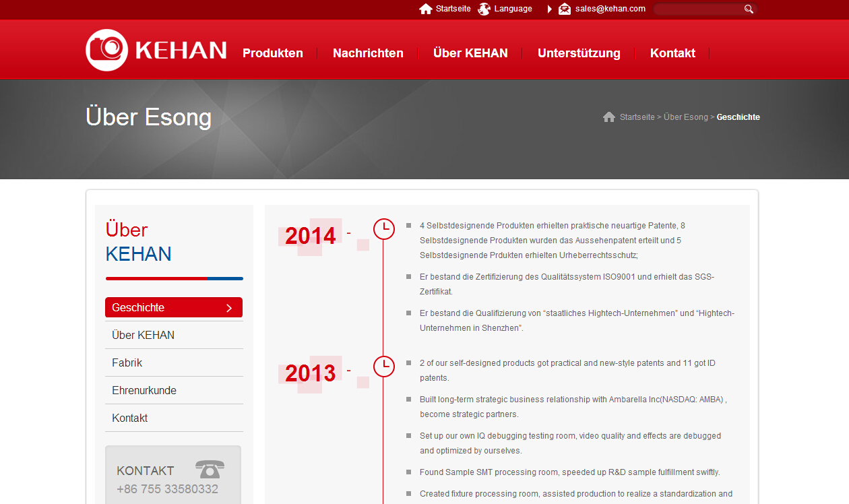The height and width of the screenshot is (504, 849).
Task: Click the self-designed products patents paragraph
Action: [567, 371]
